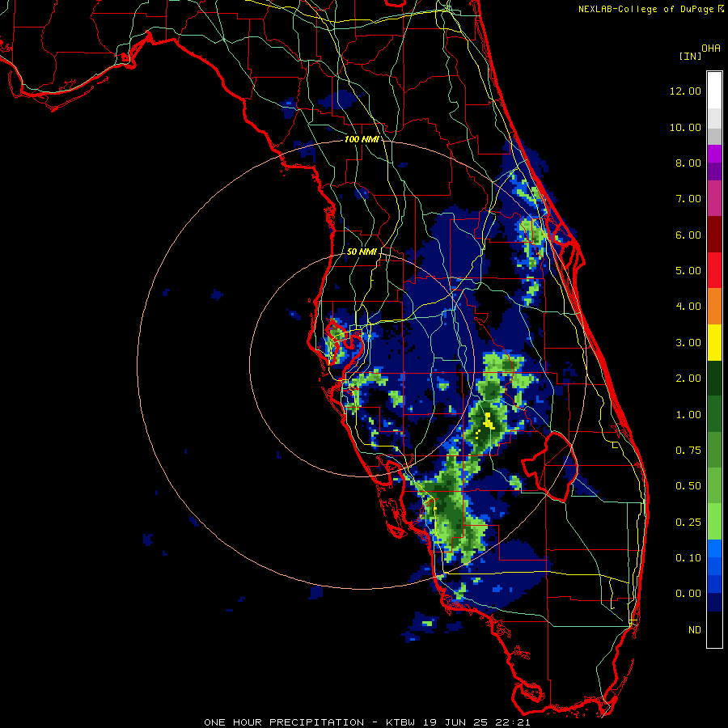Viewport: 728px width, 728px height.
Task: Click the ONE HOUR PRECIPITATION caption
Action: [284, 722]
